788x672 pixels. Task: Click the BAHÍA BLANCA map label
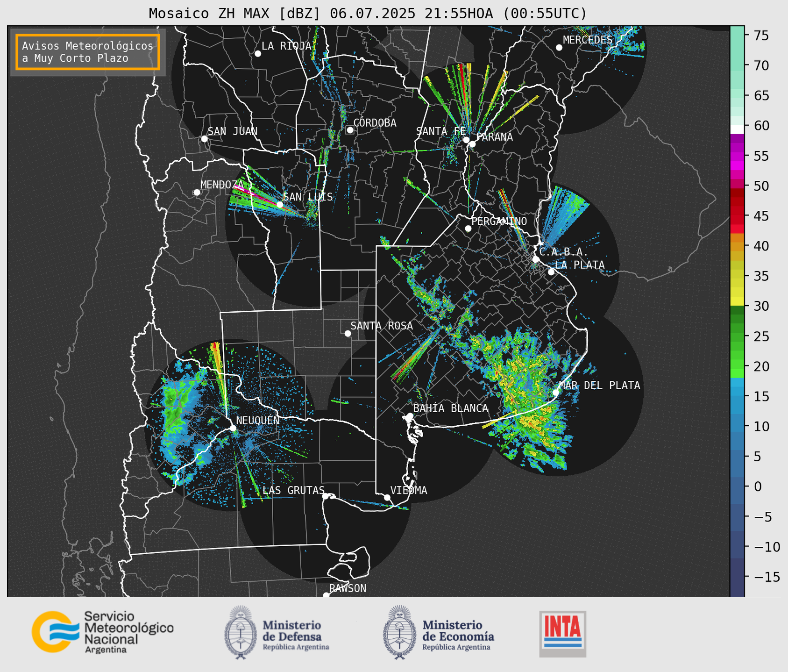[451, 408]
